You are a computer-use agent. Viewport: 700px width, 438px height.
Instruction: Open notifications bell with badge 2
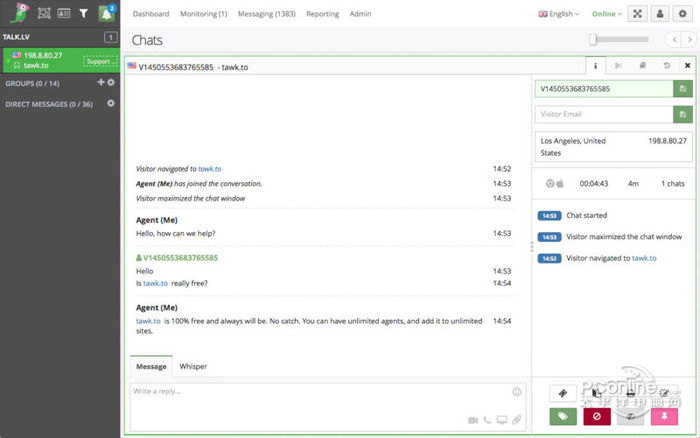point(107,13)
